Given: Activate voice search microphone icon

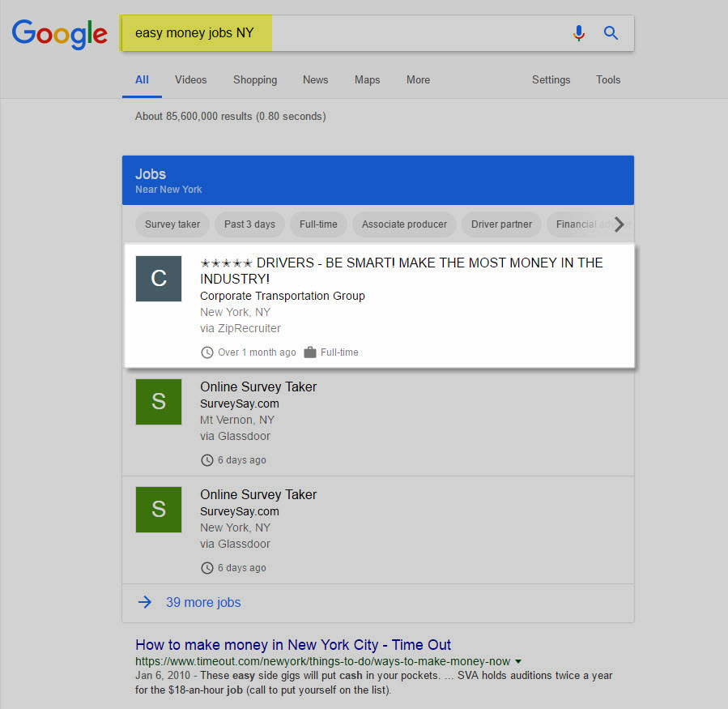Looking at the screenshot, I should pyautogui.click(x=578, y=33).
